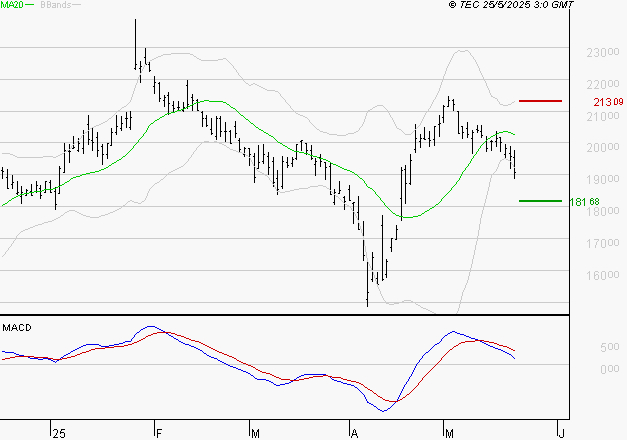Click the 22000 price axis label
627x440 pixels.
603,84
